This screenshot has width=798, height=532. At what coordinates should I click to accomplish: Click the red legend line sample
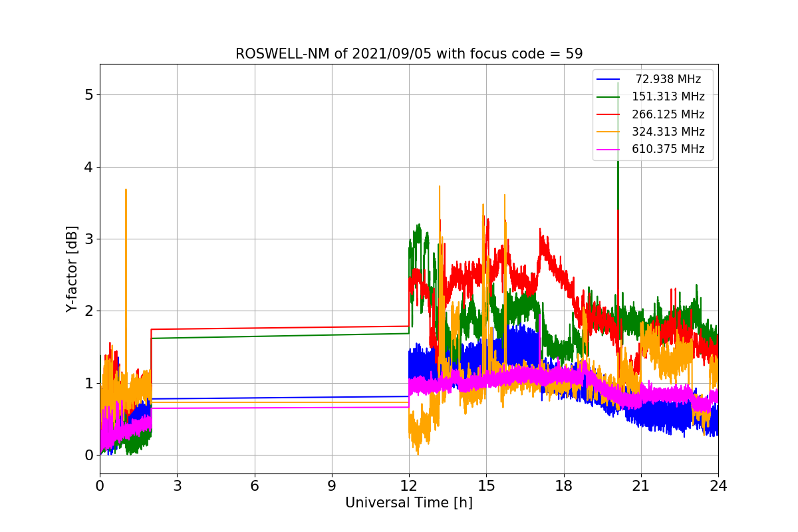click(608, 114)
